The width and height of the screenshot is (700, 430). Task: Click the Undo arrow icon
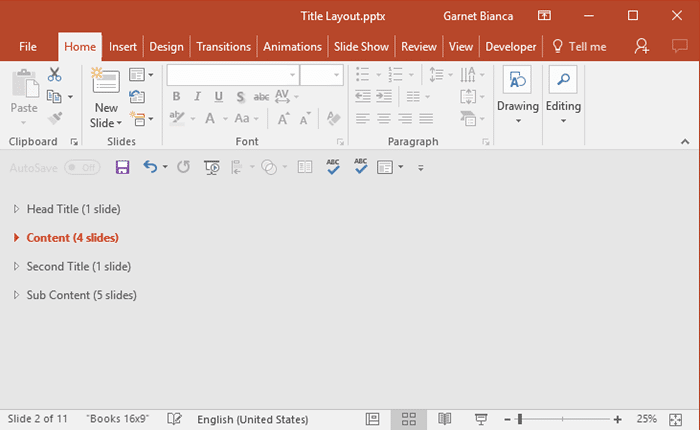(149, 167)
